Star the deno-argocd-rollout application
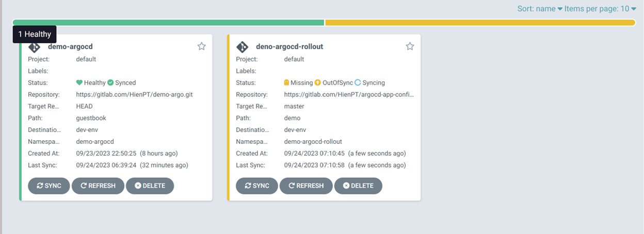The image size is (644, 234). [x=410, y=46]
